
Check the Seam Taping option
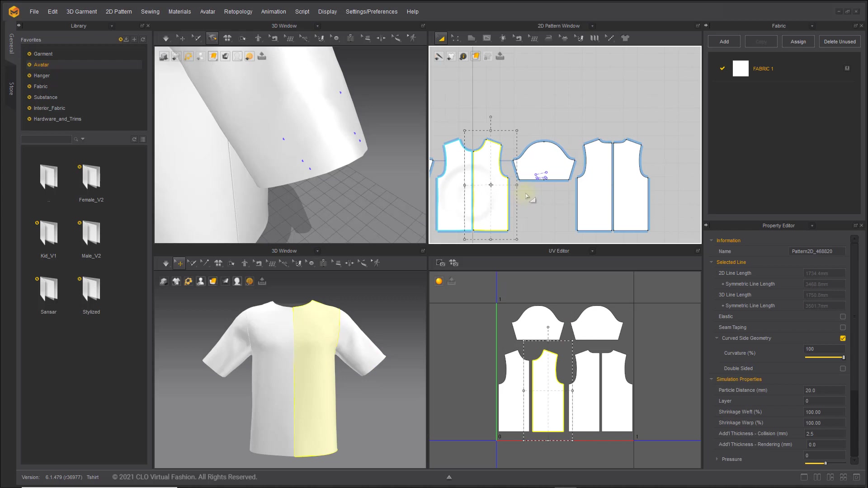843,327
